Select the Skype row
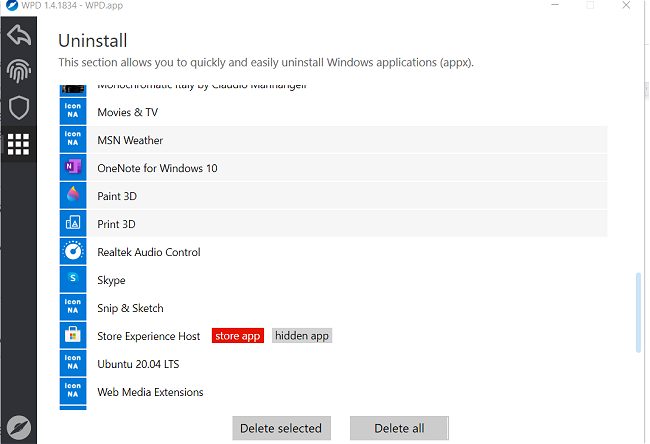 click(333, 279)
